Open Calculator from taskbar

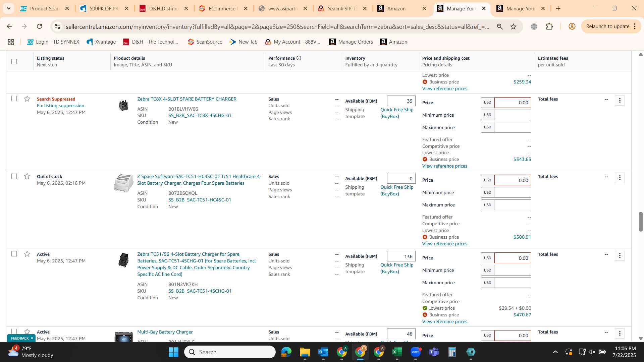tap(452, 352)
